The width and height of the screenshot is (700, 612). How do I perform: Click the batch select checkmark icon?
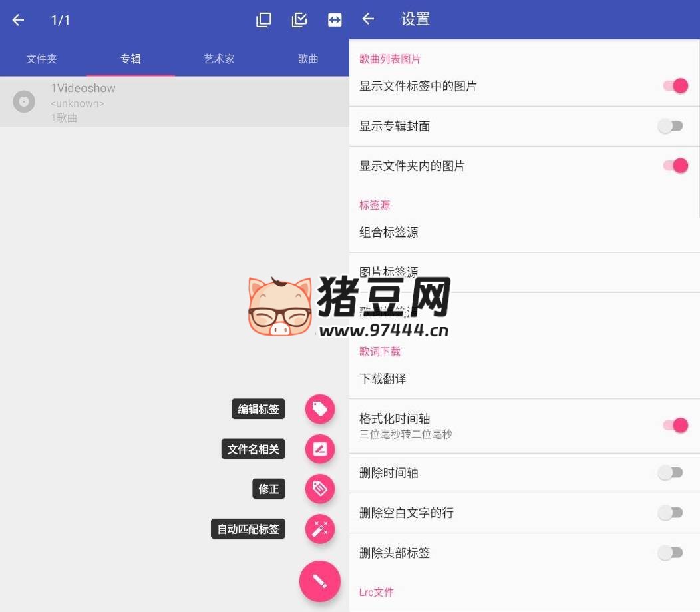pos(299,20)
